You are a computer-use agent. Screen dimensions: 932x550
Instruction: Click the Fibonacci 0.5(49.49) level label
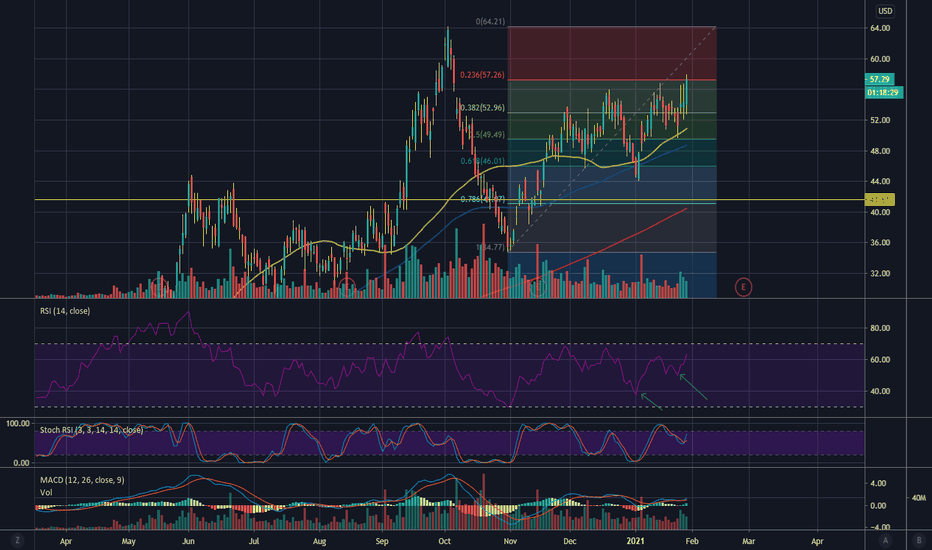click(487, 134)
